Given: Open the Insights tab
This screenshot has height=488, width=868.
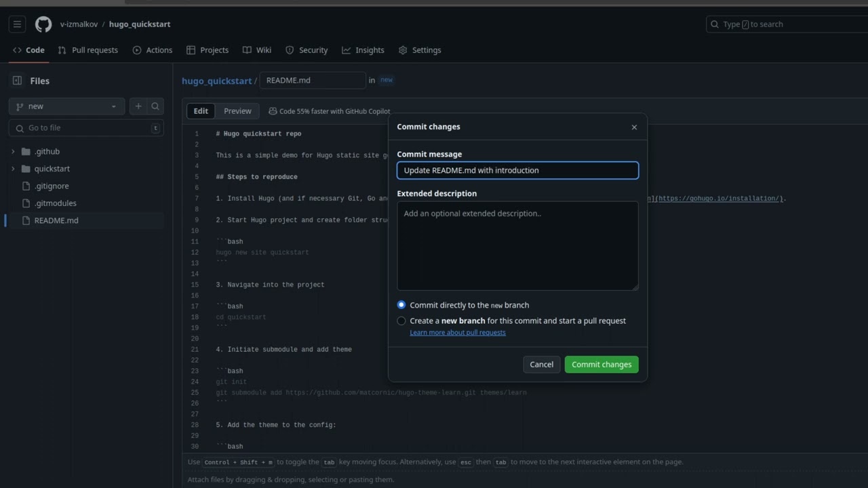Looking at the screenshot, I should tap(363, 50).
